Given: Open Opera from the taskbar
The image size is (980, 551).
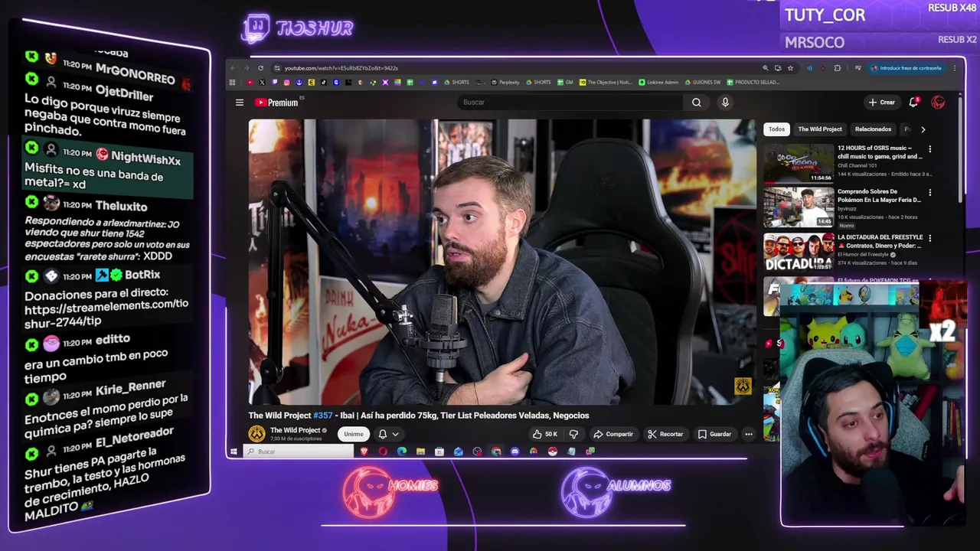Looking at the screenshot, I should point(383,452).
